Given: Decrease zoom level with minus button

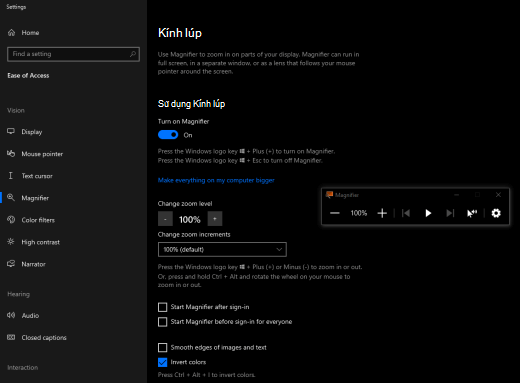Looking at the screenshot, I should pyautogui.click(x=165, y=219).
